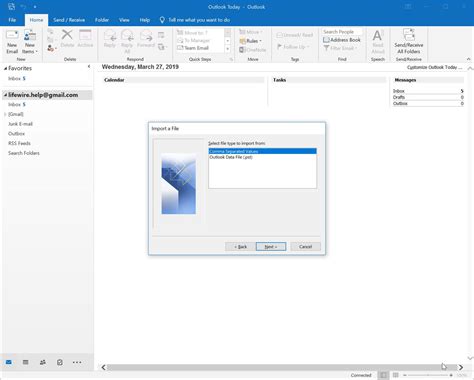474x380 pixels.
Task: Open the Outbox folder in folder pane
Action: pos(16,134)
